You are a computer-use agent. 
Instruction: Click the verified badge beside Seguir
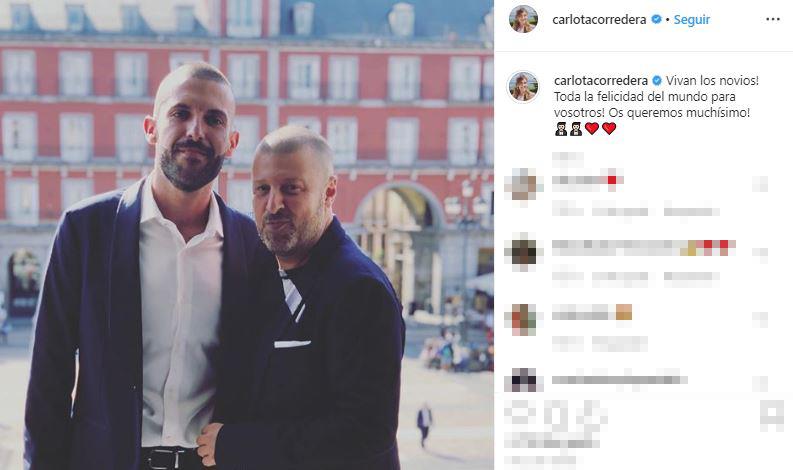[x=656, y=20]
